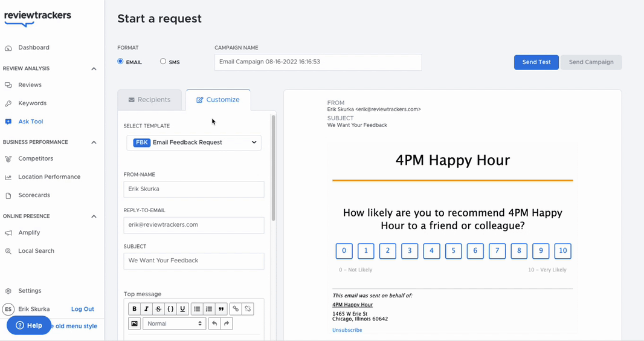Click the old menu style link
Viewport: 644px width, 341px height.
pos(75,326)
